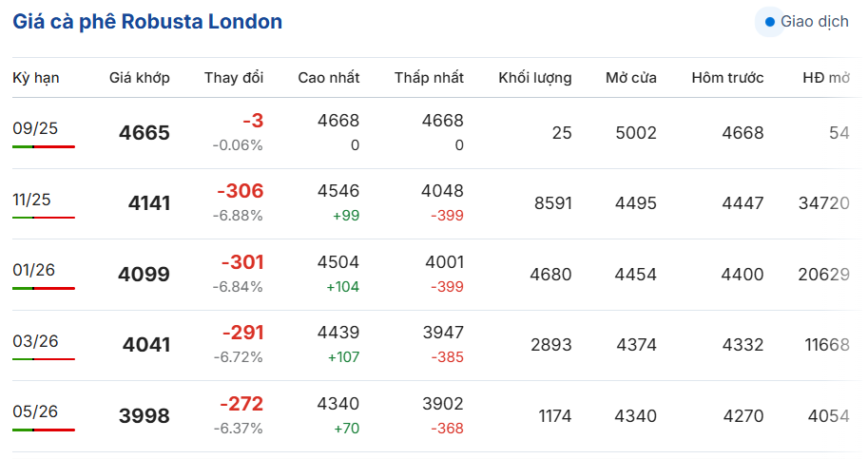Screen dimensions: 868x459
Task: Click the price range bar under 03/26
Action: point(44,359)
